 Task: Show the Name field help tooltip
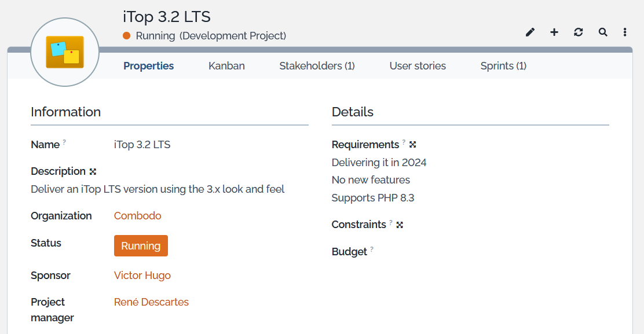tap(64, 142)
